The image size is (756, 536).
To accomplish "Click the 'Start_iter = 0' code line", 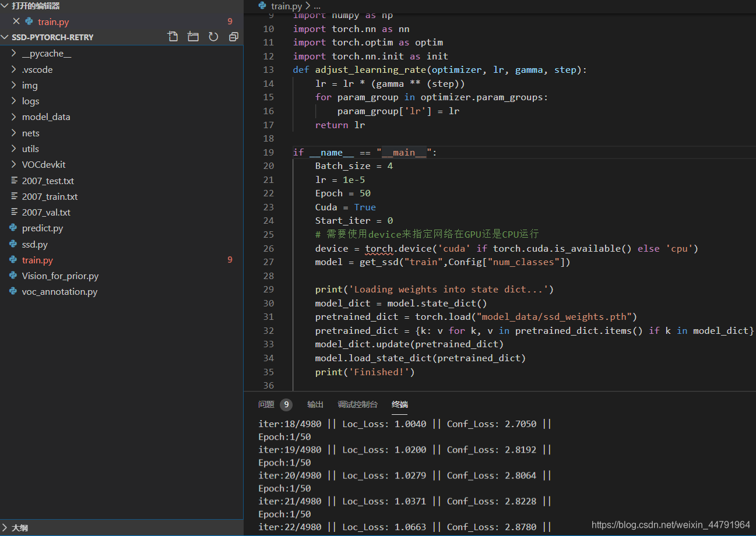I will click(354, 221).
